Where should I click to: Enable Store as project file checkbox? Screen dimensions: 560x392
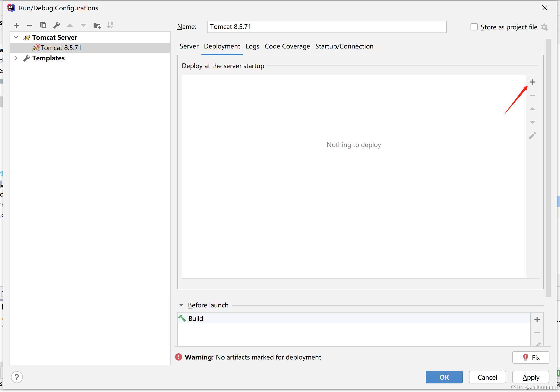pyautogui.click(x=474, y=27)
